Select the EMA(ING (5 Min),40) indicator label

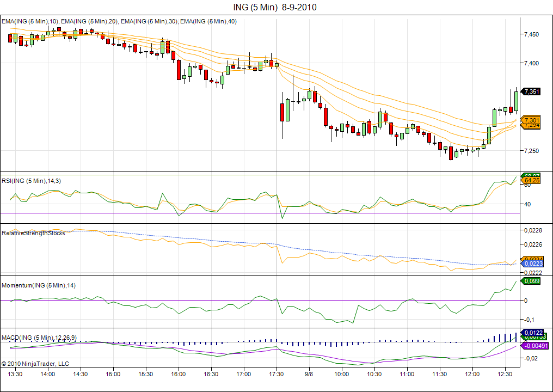208,22
